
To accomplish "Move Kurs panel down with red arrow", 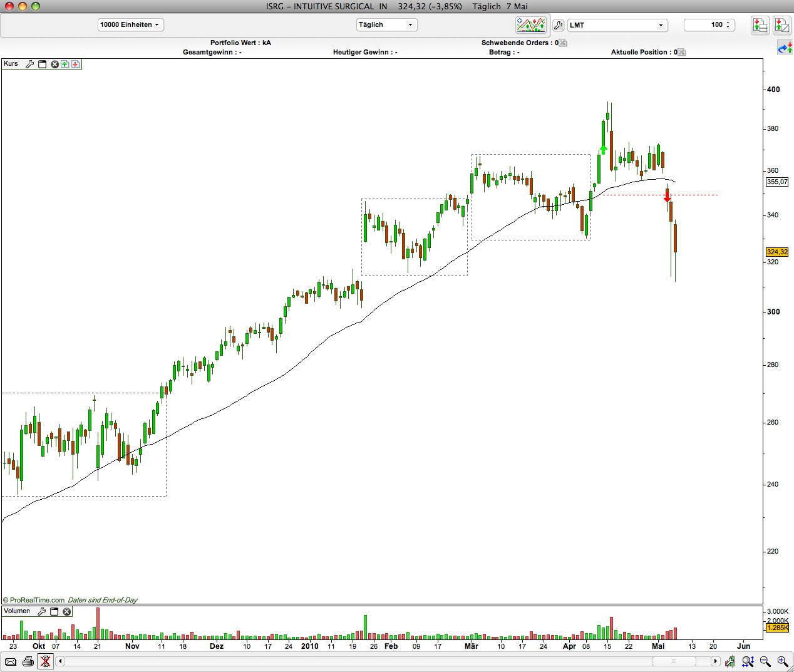I will 75,64.
